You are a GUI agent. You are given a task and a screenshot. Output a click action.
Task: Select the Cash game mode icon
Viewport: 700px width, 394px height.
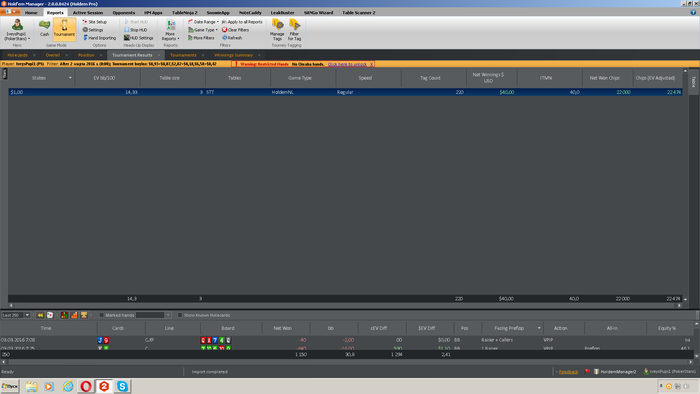point(44,28)
